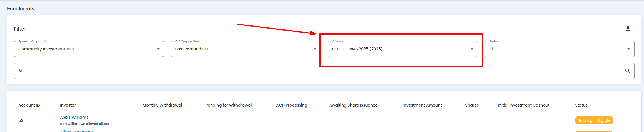This screenshot has width=644, height=132.
Task: Expand the CIT Corporation dropdown
Action: pos(246,49)
